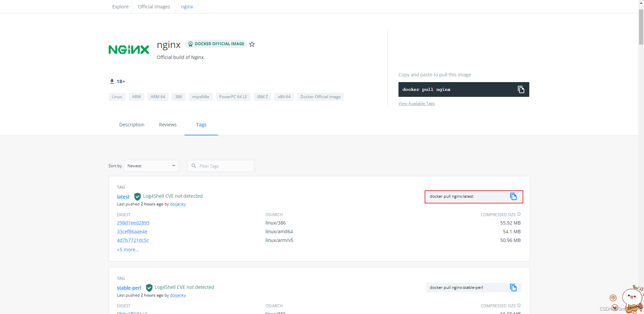Click the linux/386 row under latest

pyautogui.click(x=276, y=223)
